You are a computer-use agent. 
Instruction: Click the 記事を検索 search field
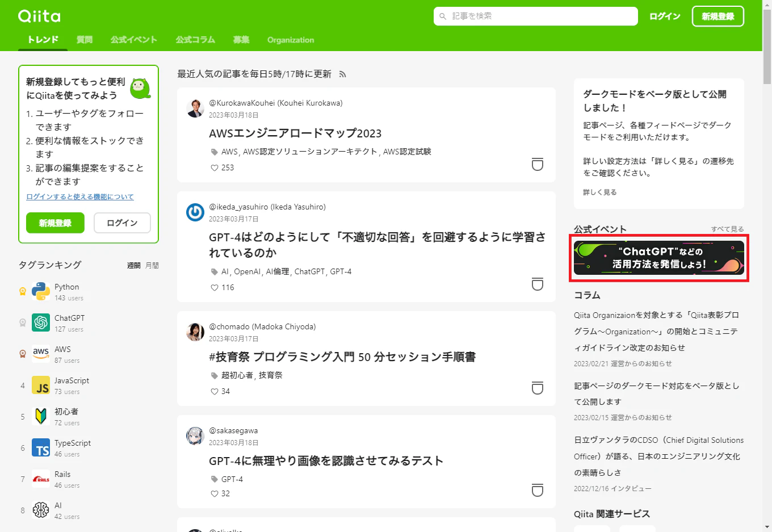tap(536, 16)
